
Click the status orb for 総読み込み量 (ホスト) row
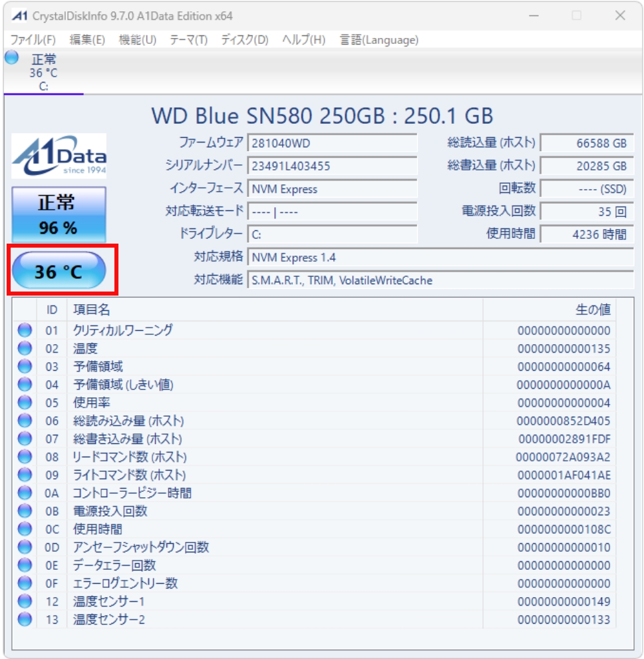tap(25, 421)
